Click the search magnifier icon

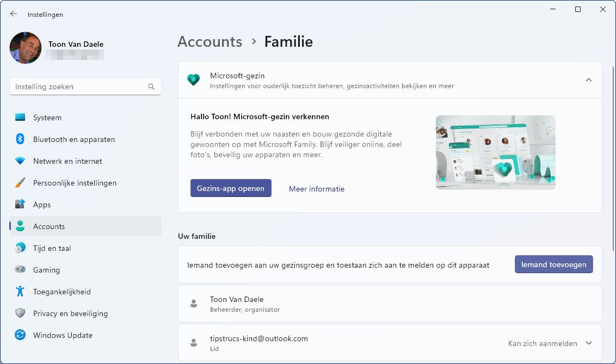coord(151,87)
